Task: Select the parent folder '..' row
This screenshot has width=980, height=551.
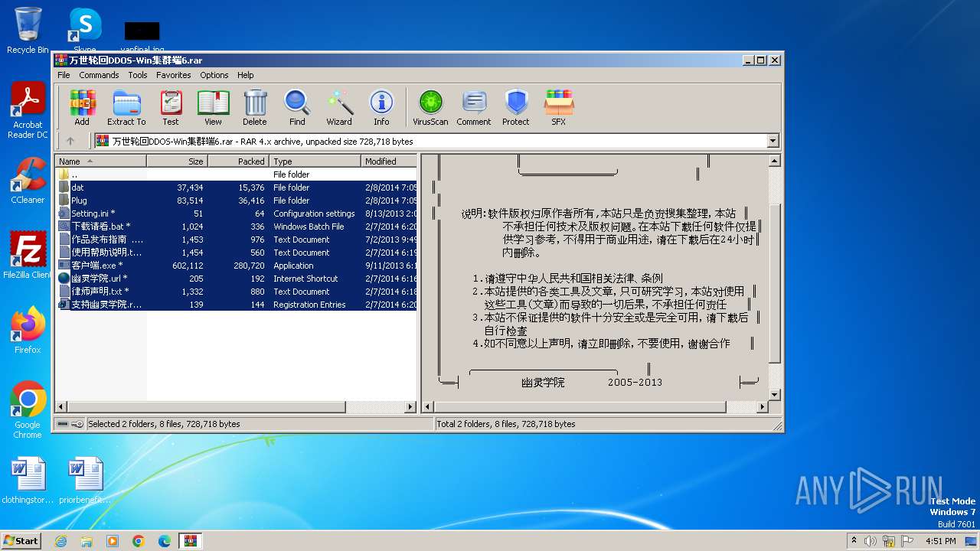Action: coord(237,174)
